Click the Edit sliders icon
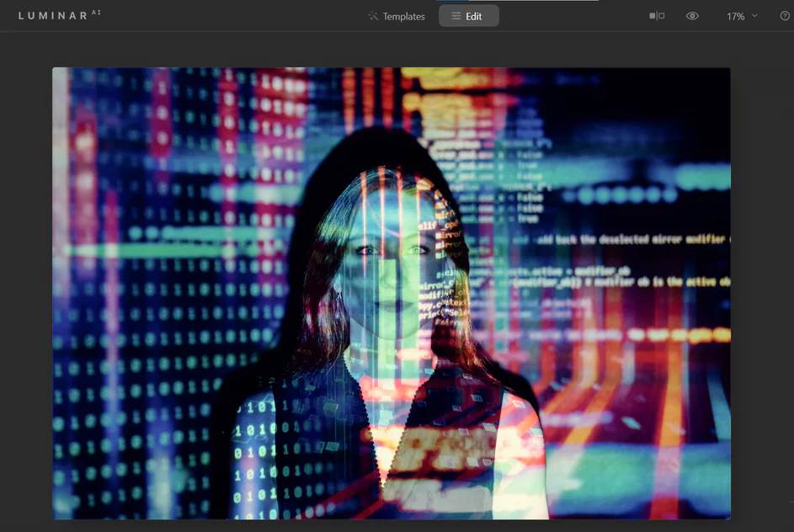Image resolution: width=794 pixels, height=532 pixels. point(456,16)
